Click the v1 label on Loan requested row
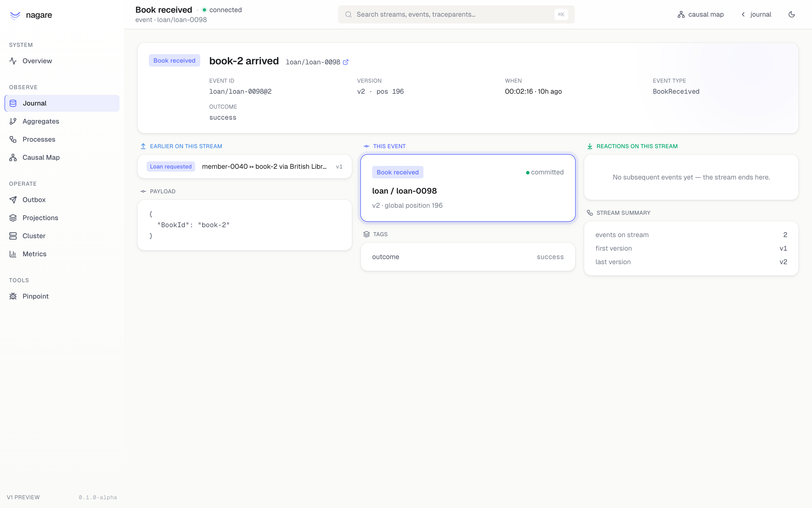Viewport: 812px width, 508px height. pyautogui.click(x=339, y=167)
